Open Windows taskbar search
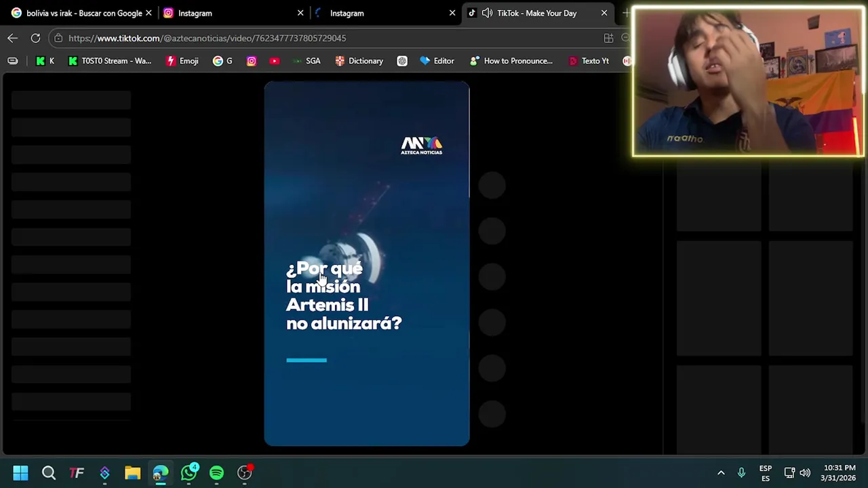 (x=49, y=472)
